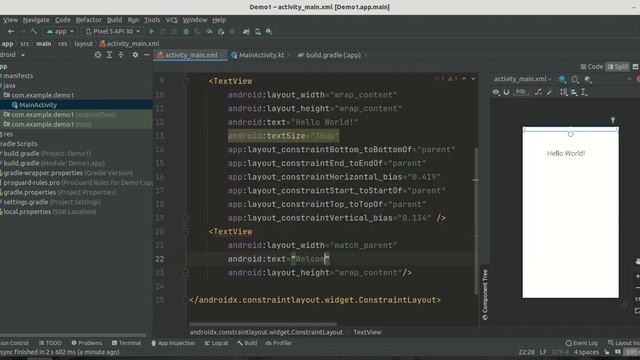Click the default margins 0dp button
This screenshot has height=360, width=640.
(520, 92)
